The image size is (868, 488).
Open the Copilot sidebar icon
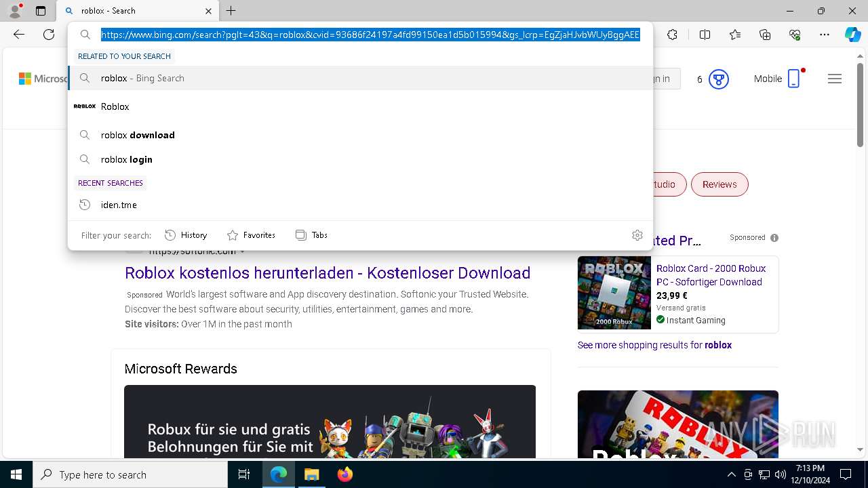[x=852, y=35]
